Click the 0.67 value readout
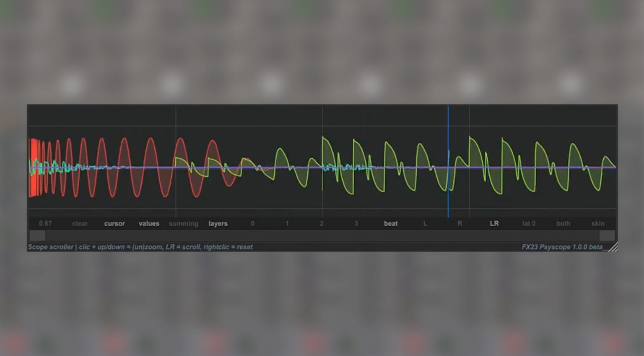 pyautogui.click(x=45, y=223)
